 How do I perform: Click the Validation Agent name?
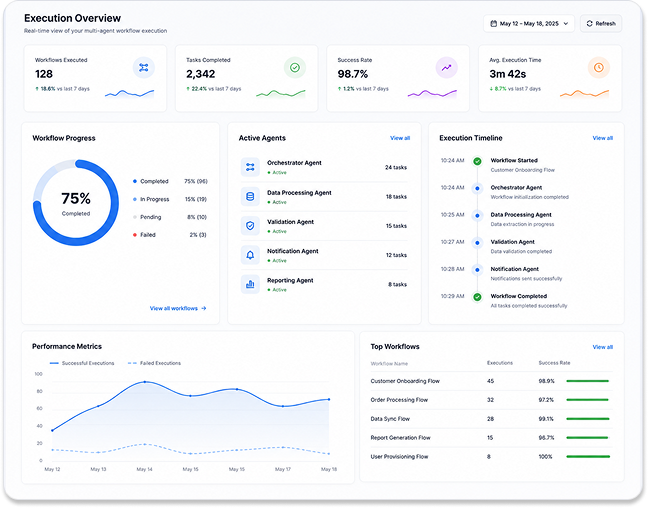coord(291,222)
